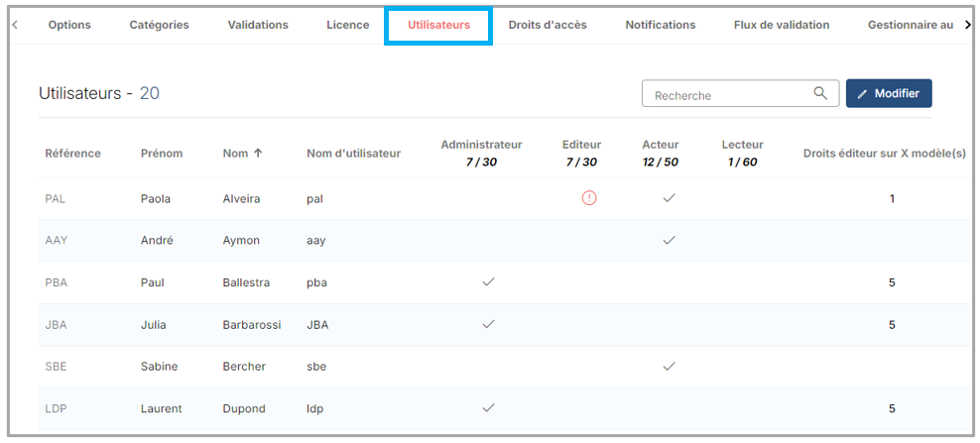Click the Modifier button

click(x=888, y=94)
